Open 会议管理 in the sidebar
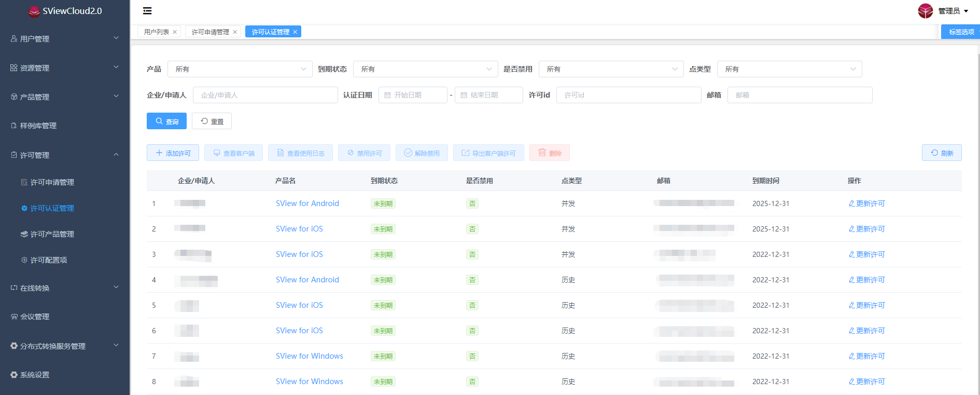This screenshot has height=395, width=980. [x=65, y=317]
